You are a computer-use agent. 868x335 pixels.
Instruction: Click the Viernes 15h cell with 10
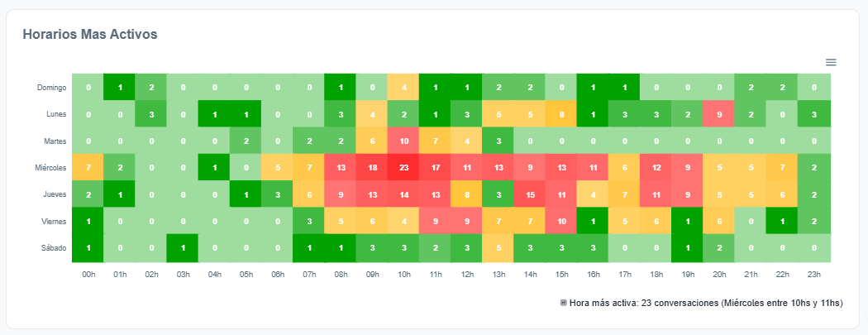[561, 221]
